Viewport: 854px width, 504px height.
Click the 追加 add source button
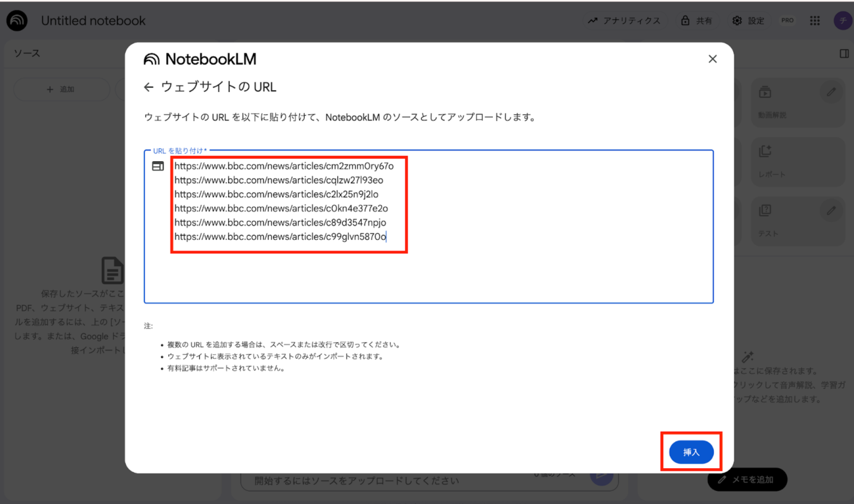[x=61, y=89]
